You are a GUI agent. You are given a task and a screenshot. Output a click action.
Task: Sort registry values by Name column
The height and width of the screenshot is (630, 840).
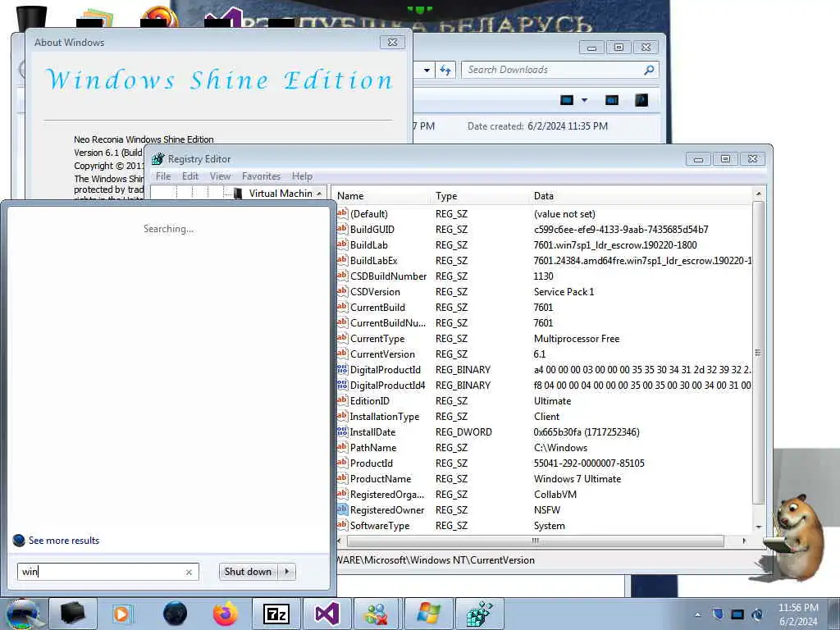(x=381, y=196)
